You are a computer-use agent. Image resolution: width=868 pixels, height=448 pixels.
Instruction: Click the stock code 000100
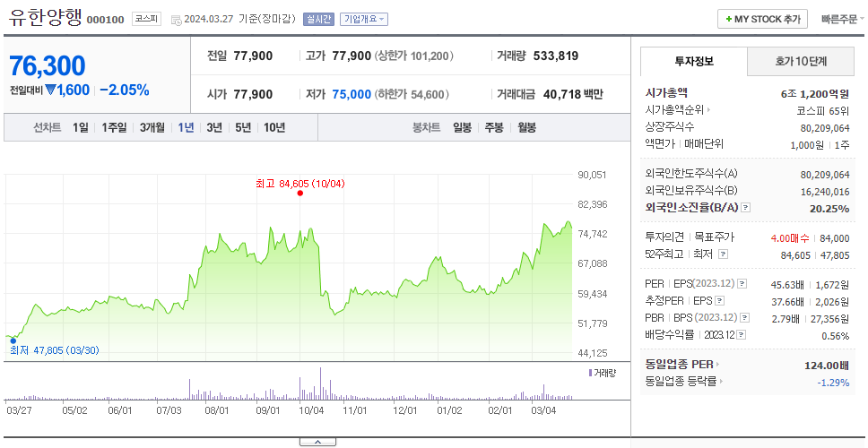[x=106, y=21]
